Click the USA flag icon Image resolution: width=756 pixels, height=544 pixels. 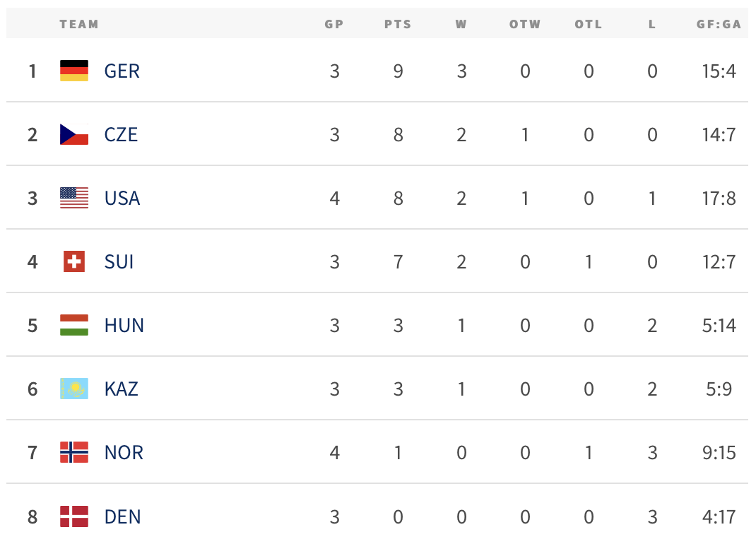click(74, 199)
